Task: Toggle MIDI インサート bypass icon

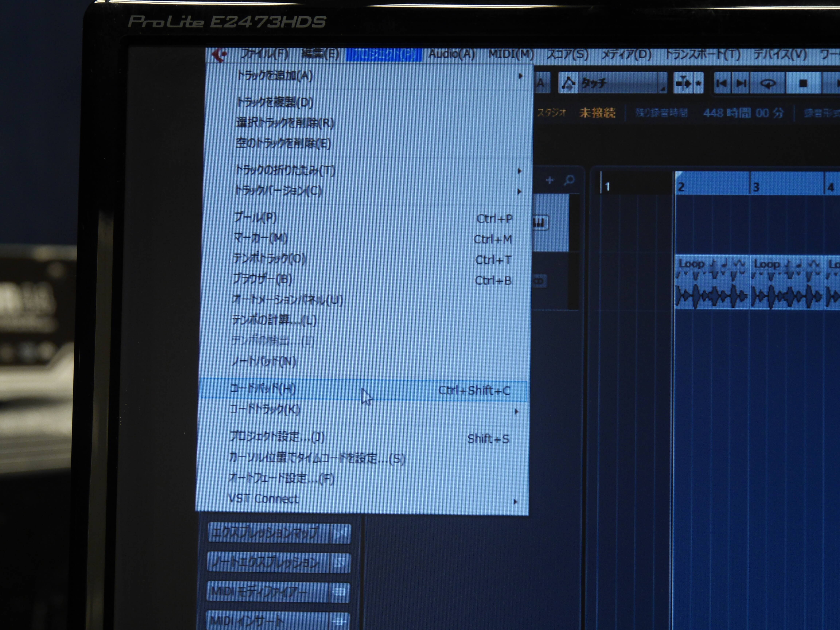Action: pos(339,621)
